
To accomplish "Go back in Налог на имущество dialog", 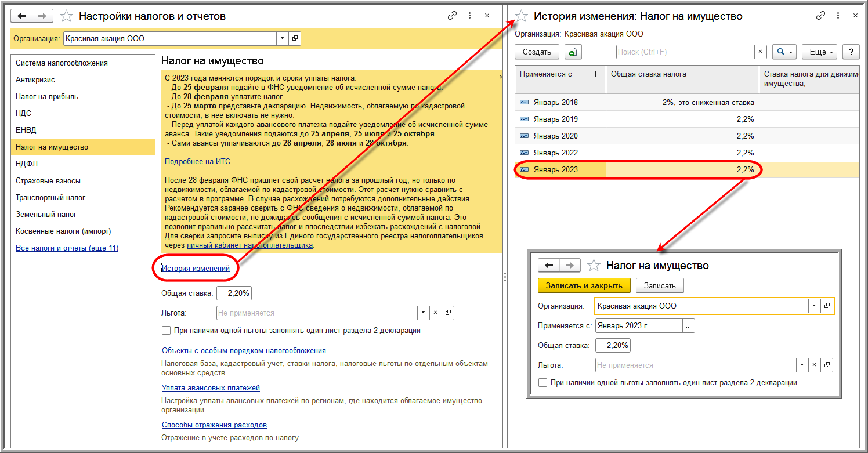I will coord(549,265).
